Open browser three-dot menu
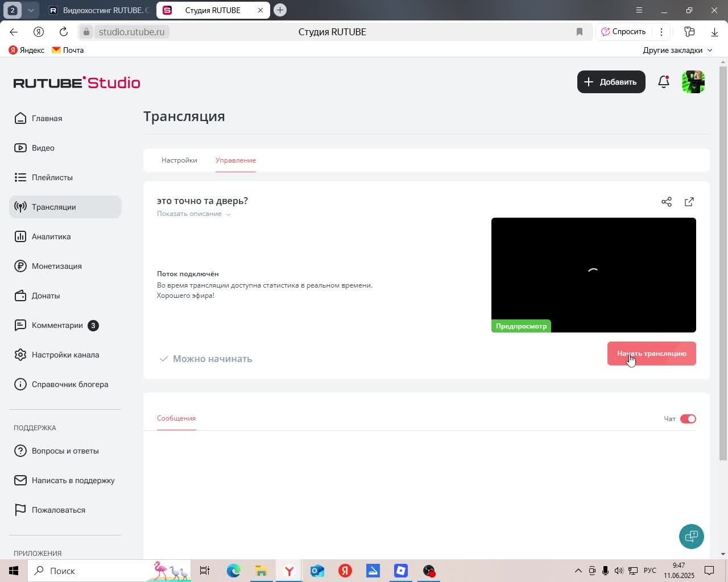This screenshot has height=582, width=728. pos(661,32)
